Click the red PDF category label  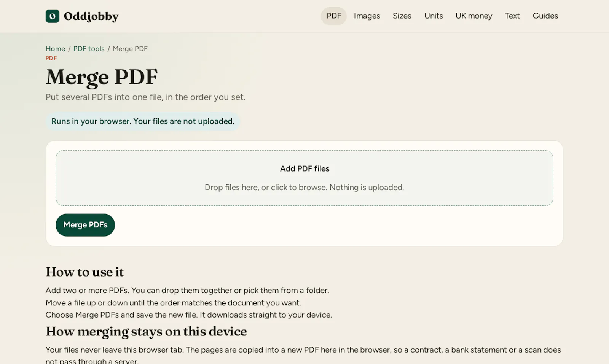coord(51,58)
